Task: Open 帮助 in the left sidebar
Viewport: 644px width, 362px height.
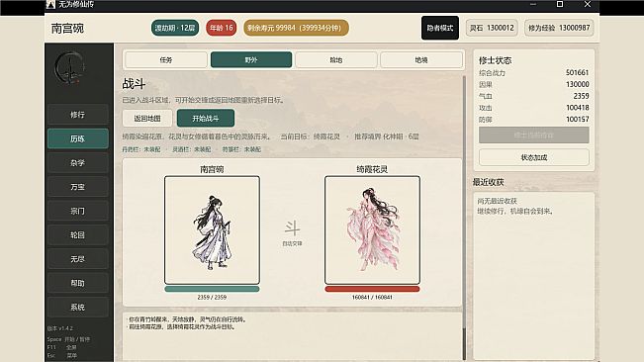Action: 78,283
